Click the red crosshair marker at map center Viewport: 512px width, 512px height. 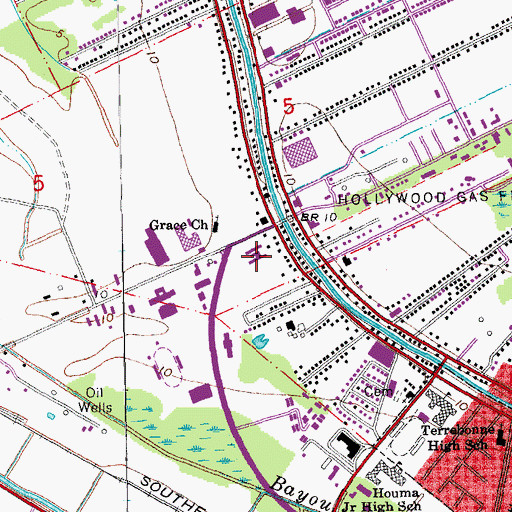point(256,256)
